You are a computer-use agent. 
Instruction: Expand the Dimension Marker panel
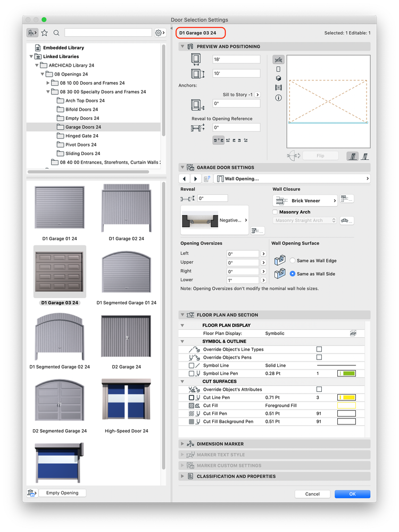(x=182, y=444)
